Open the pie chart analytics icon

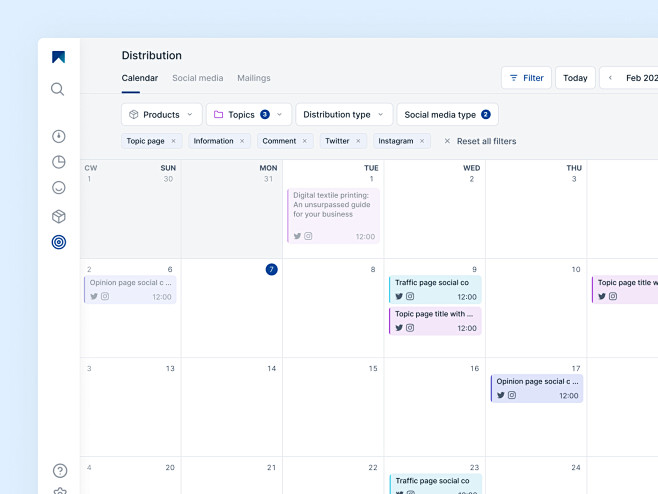coord(59,162)
